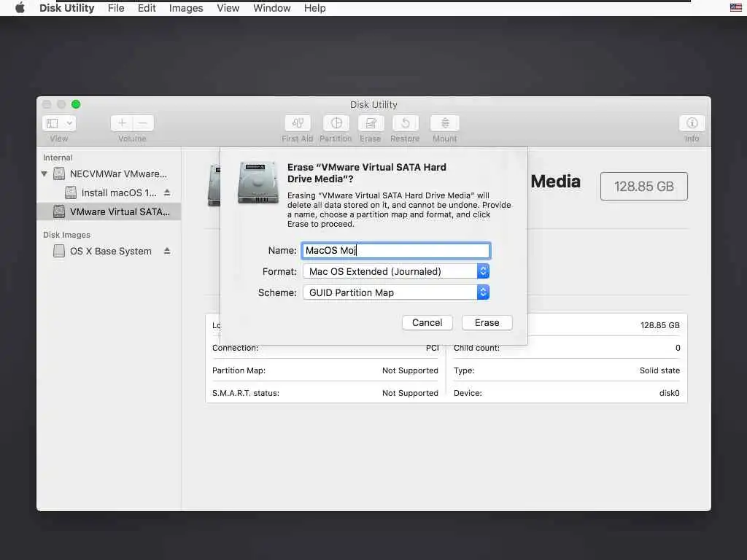Open the Help menu
The image size is (747, 560).
point(315,8)
